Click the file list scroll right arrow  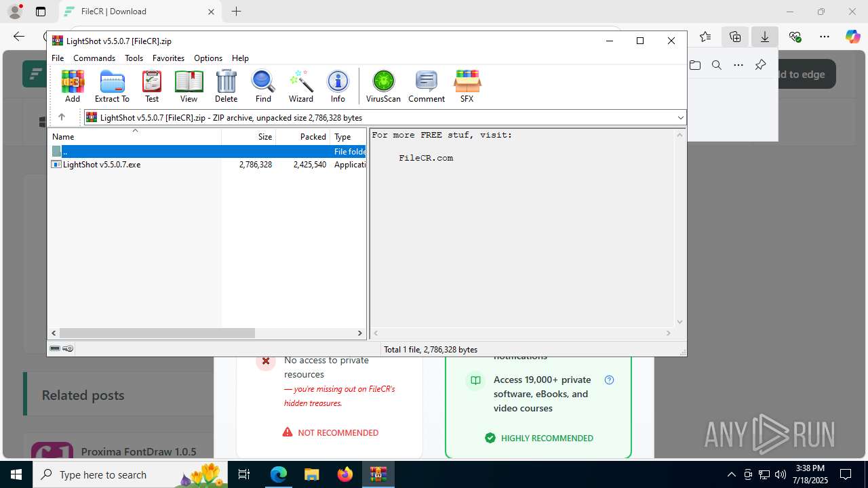[x=360, y=333]
